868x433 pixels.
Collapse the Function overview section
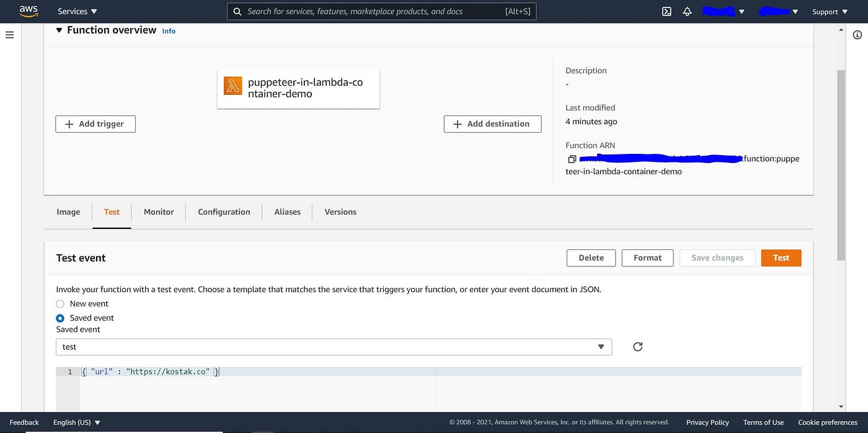pyautogui.click(x=60, y=30)
